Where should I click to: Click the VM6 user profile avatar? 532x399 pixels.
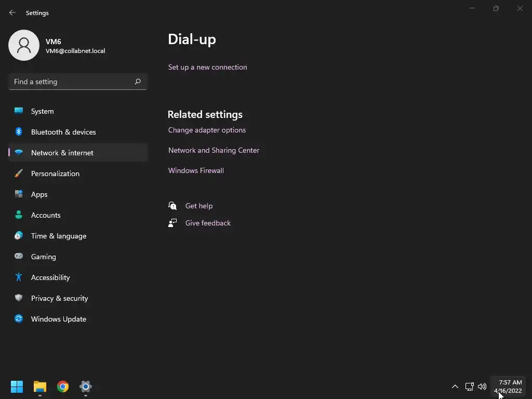[24, 45]
